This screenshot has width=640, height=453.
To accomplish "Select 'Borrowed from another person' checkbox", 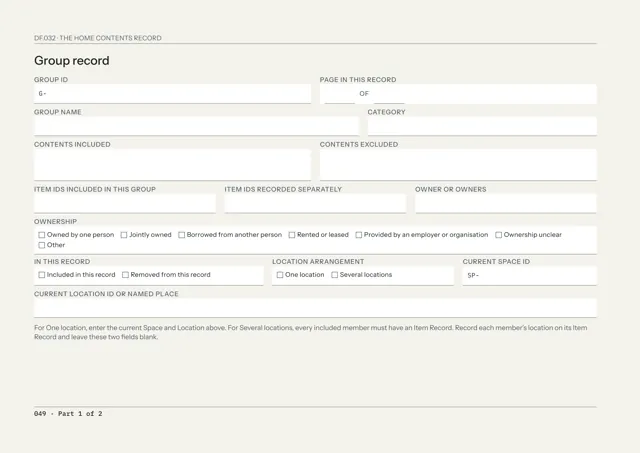I will click(182, 235).
